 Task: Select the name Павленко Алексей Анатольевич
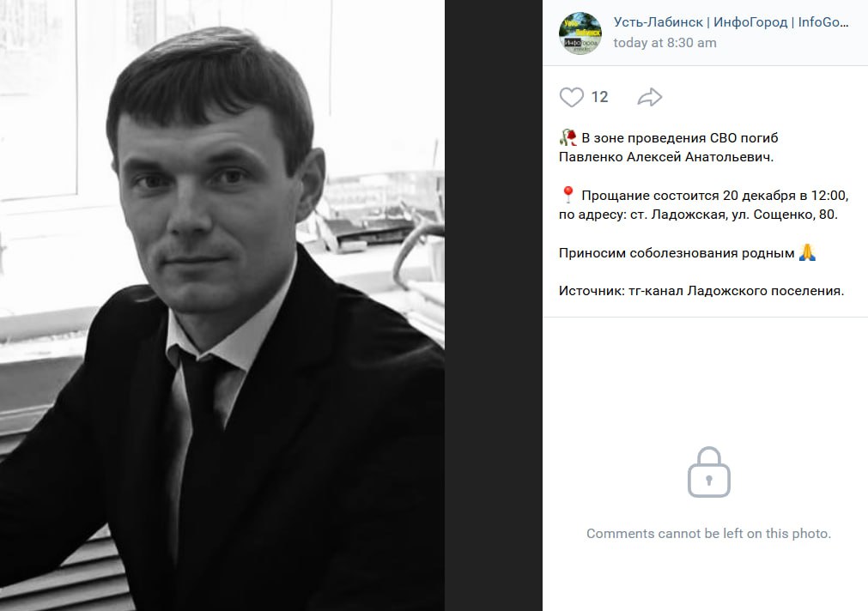point(666,157)
